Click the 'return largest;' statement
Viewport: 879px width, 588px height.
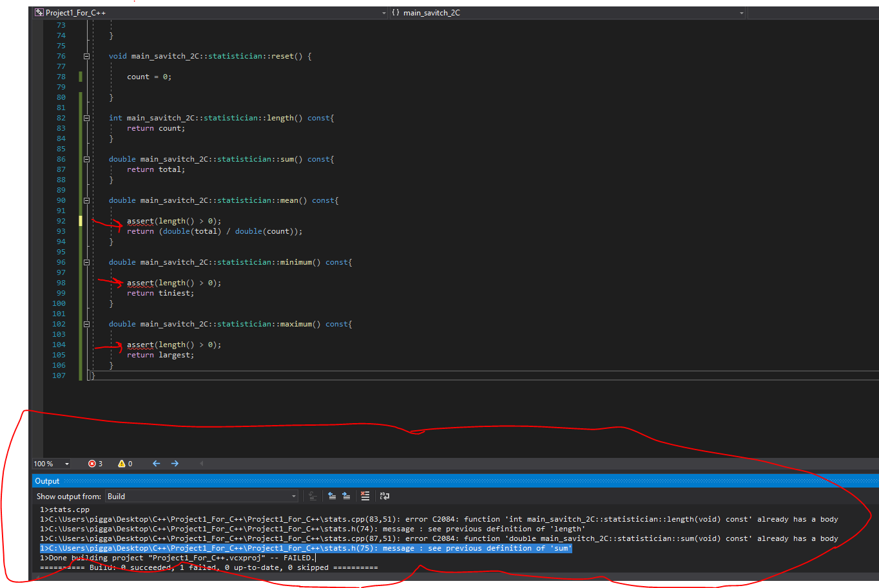point(160,355)
